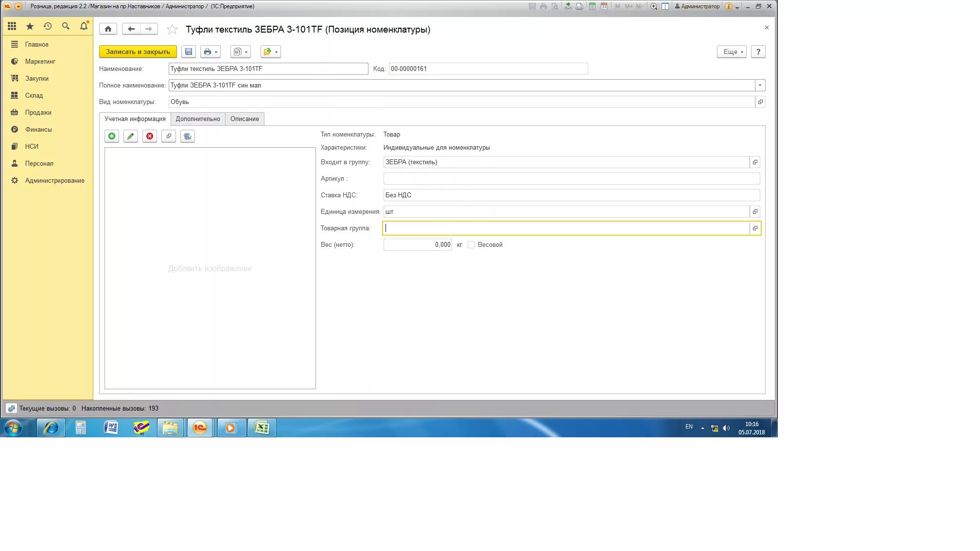The width and height of the screenshot is (980, 551).
Task: Click the volume speaker icon in tray
Action: 726,429
